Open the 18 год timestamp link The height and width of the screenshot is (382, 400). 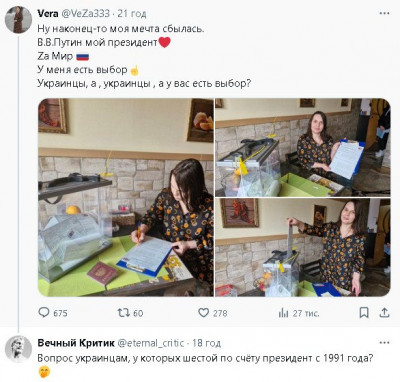pyautogui.click(x=206, y=343)
